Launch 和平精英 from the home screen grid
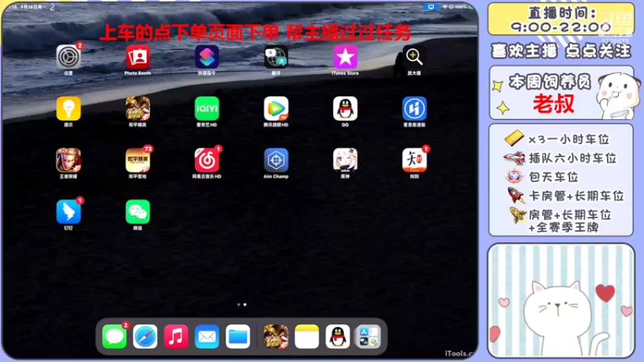 [138, 109]
